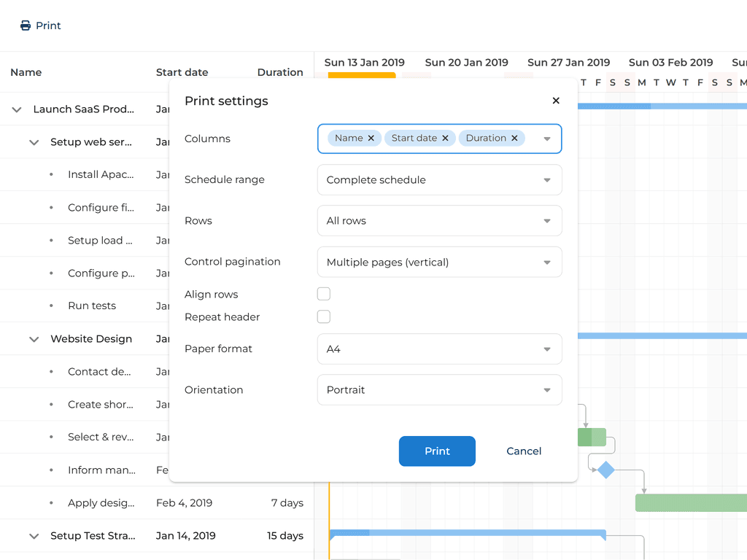Cancel the print settings dialog
Viewport: 747px width, 560px height.
coord(524,451)
